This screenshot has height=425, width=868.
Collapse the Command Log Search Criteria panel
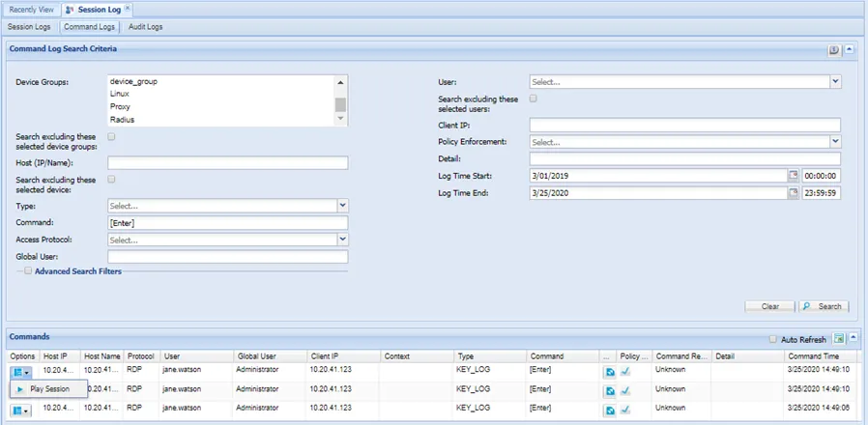(850, 48)
